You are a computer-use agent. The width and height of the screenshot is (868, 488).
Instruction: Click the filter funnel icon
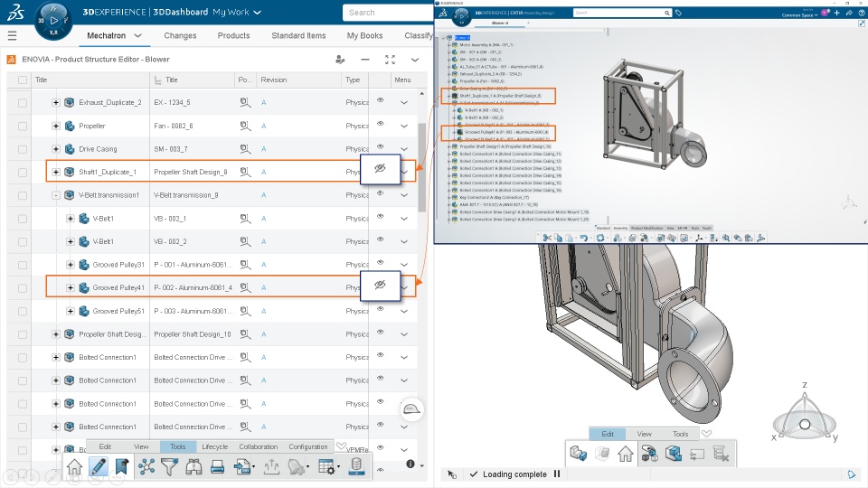[x=169, y=467]
